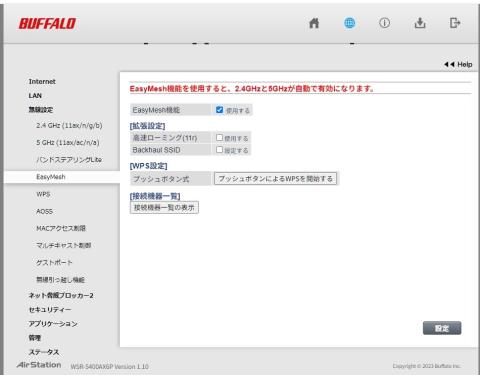Expand セキュリティー menu section
Viewport: 480px width, 375px height.
(50, 310)
